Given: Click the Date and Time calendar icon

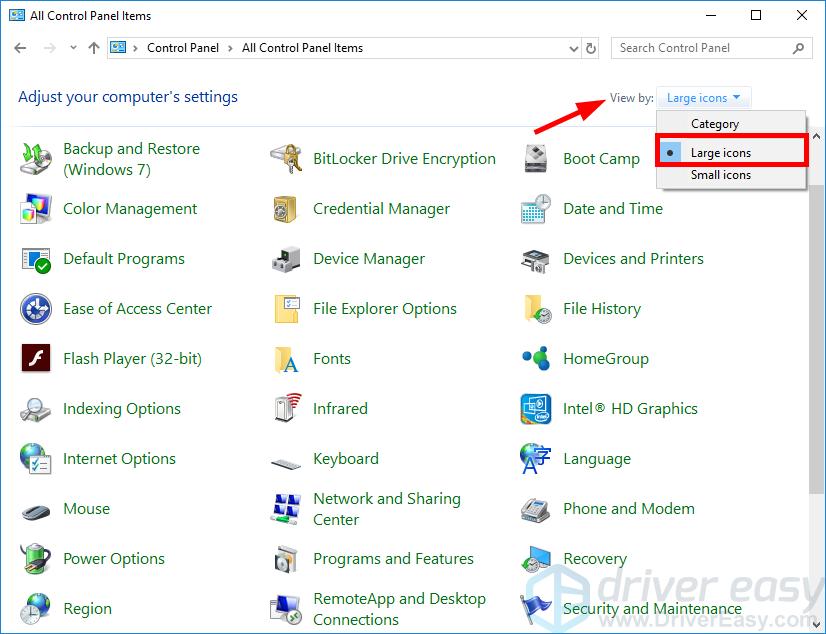Looking at the screenshot, I should point(536,209).
